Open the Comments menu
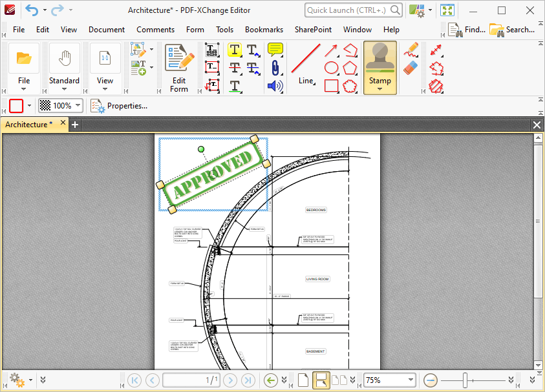This screenshot has width=545, height=392. click(x=155, y=30)
